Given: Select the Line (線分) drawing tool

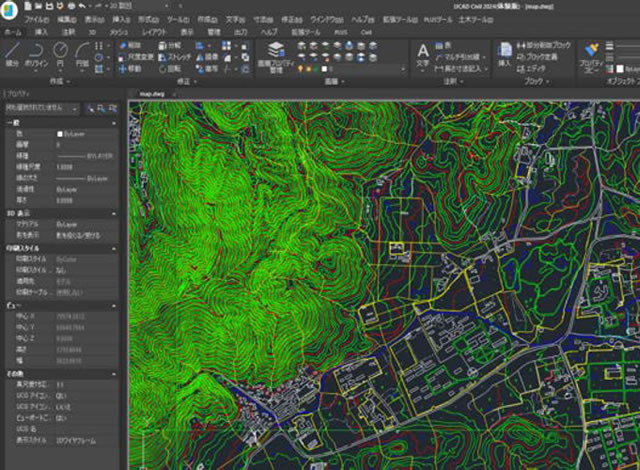Looking at the screenshot, I should (x=12, y=55).
